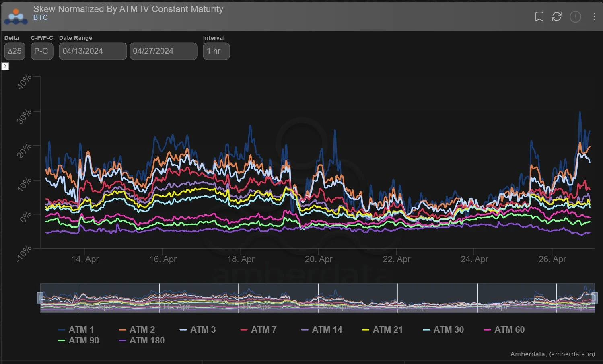Screen dimensions: 603x364
Task: Click the chart title Skew Normalized text
Action: [x=128, y=9]
